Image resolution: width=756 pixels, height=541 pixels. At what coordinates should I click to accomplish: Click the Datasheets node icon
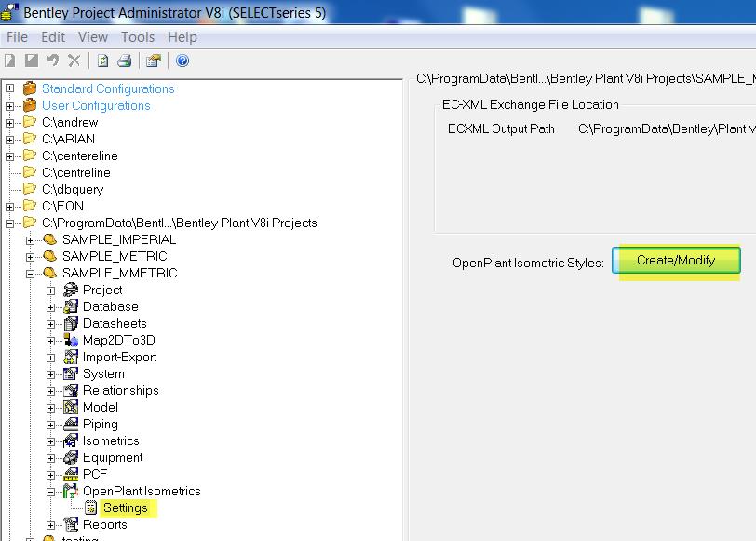[x=71, y=323]
